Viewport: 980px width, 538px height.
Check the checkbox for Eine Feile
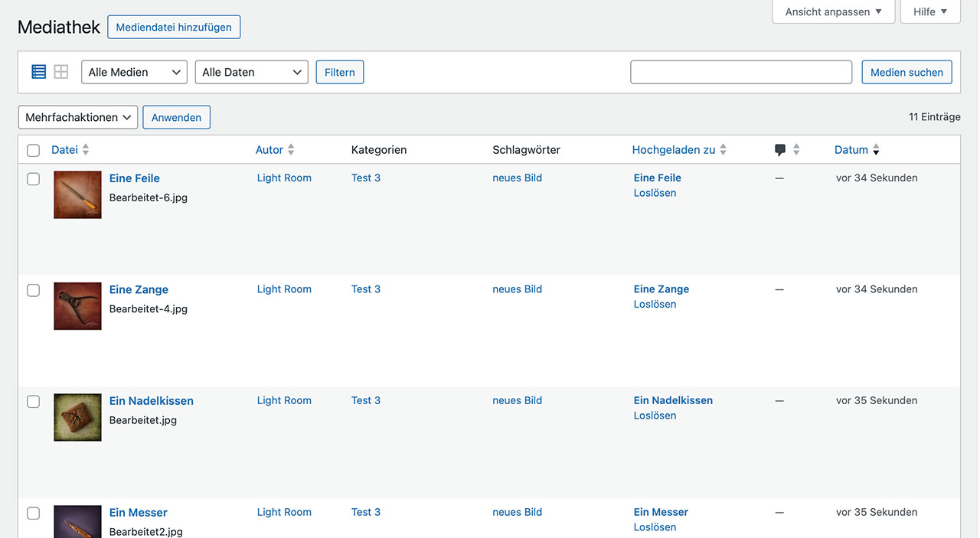[33, 178]
